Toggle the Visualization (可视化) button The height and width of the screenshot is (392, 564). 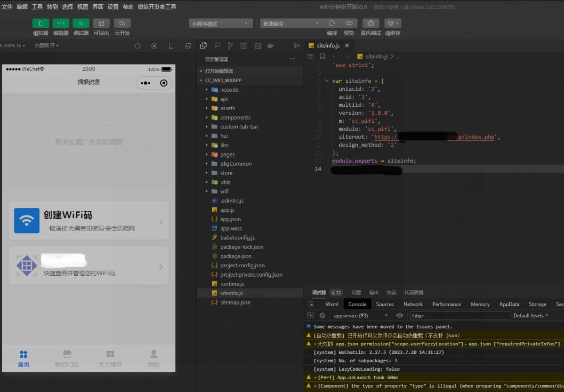(x=101, y=24)
